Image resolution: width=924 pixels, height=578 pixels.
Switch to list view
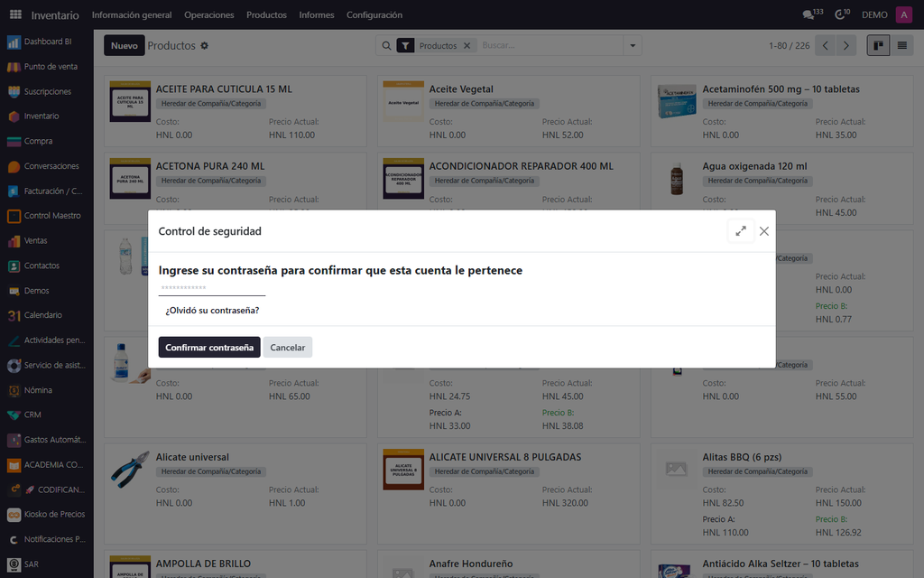click(x=902, y=45)
